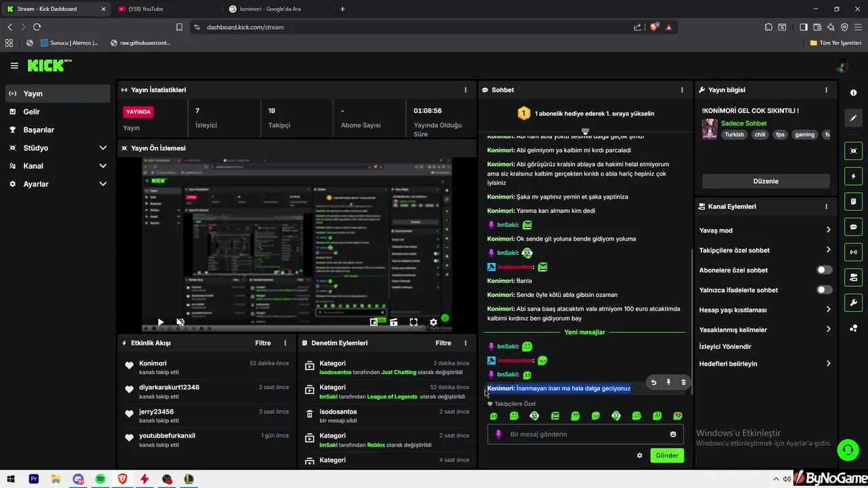Pin the highlighted Konimori chat message
868x488 pixels.
click(668, 382)
